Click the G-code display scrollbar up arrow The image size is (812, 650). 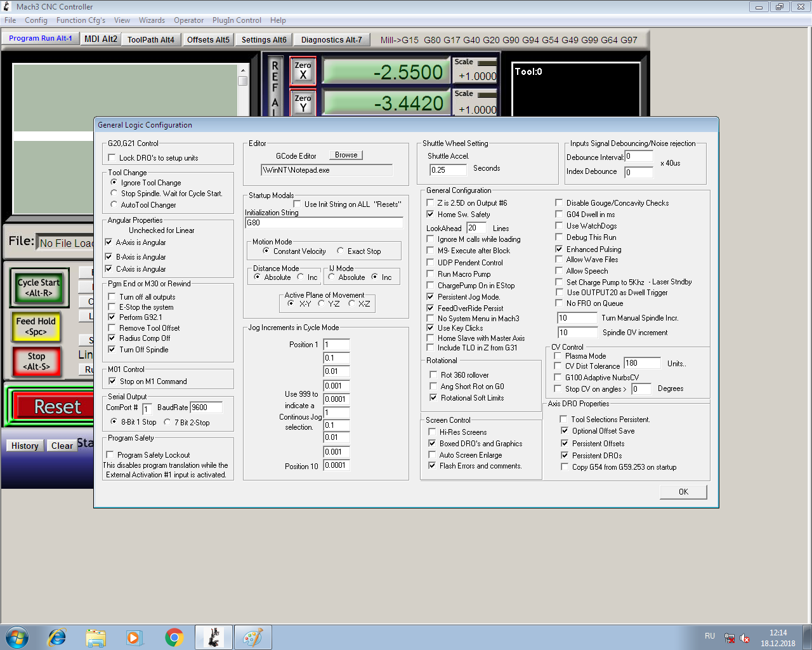point(242,70)
